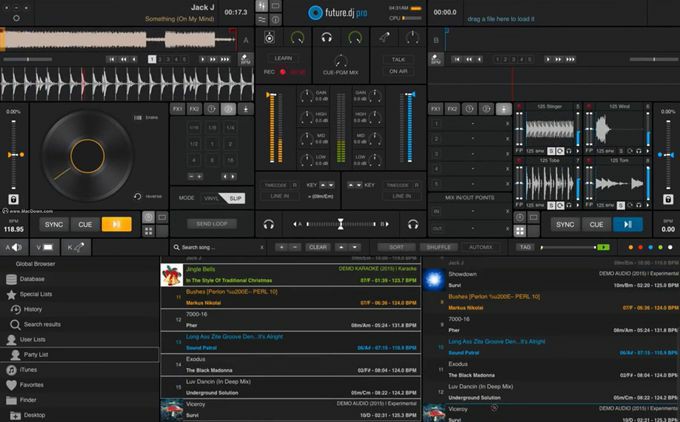Open FX1 tab on deck A
680x422 pixels.
coord(177,109)
